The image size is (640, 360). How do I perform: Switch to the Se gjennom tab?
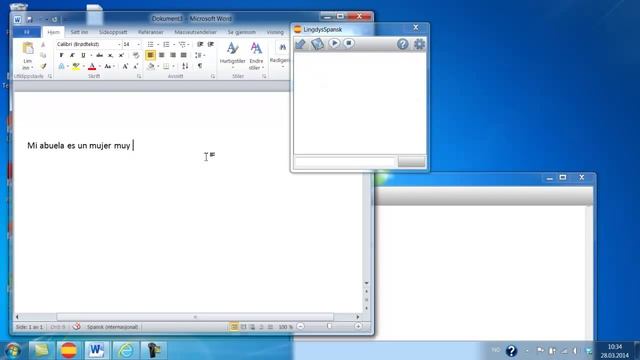pyautogui.click(x=242, y=32)
